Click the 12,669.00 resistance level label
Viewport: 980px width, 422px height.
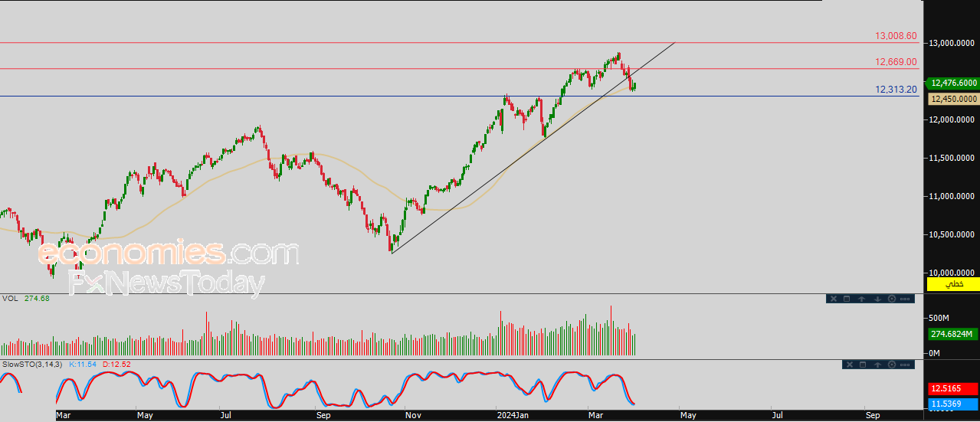(x=896, y=62)
